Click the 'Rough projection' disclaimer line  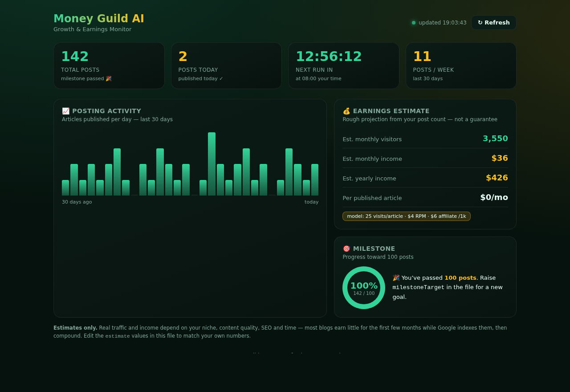(420, 119)
